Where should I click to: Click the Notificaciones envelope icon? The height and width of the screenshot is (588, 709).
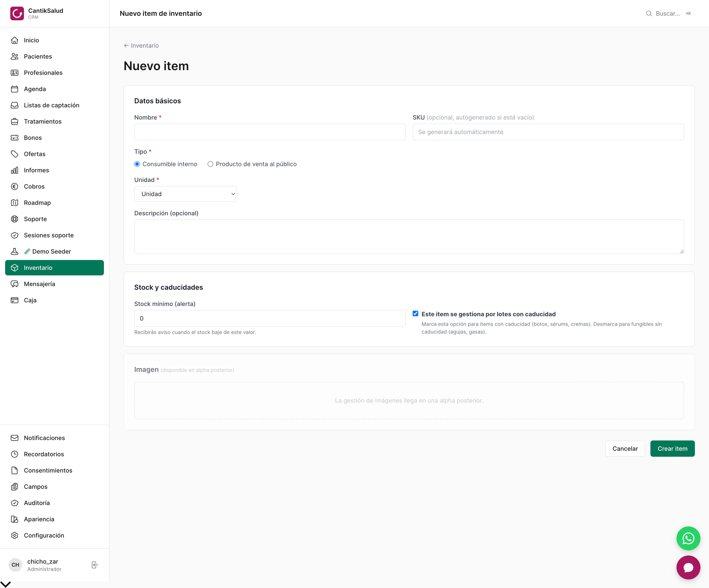coord(15,438)
